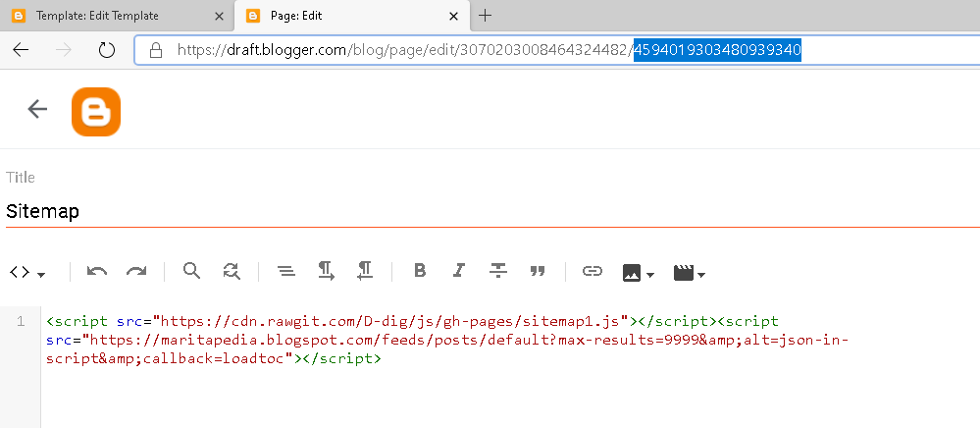Insert a blockquote
This screenshot has width=980, height=428.
[538, 271]
